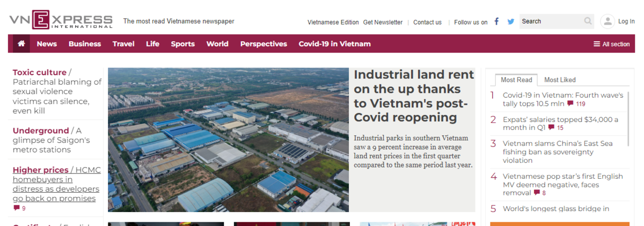Open comments icon on Expats' salaries story
This screenshot has width=644, height=226.
551,128
